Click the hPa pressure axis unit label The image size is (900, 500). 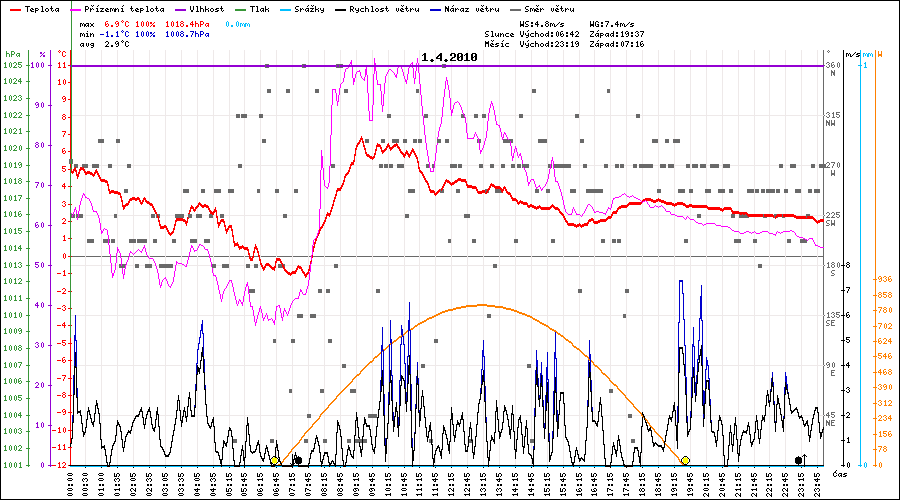(x=12, y=54)
